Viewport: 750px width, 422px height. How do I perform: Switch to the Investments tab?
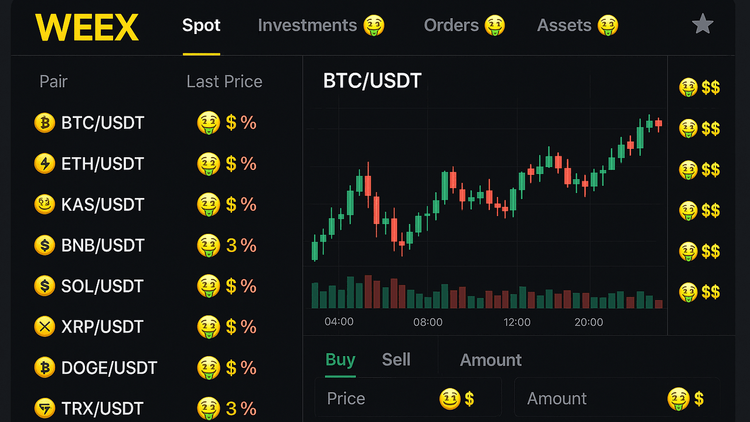(320, 25)
